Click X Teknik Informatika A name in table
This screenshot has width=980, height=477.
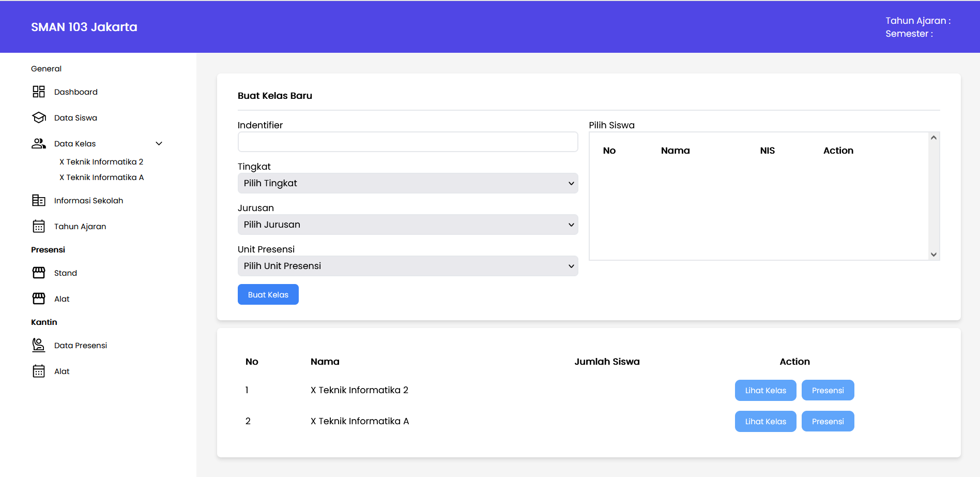[360, 421]
